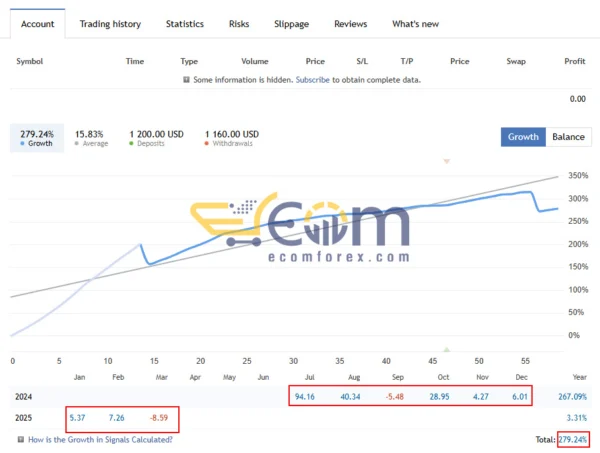Select the 2025 yearly total 3.31%
600x453 pixels.
click(577, 417)
